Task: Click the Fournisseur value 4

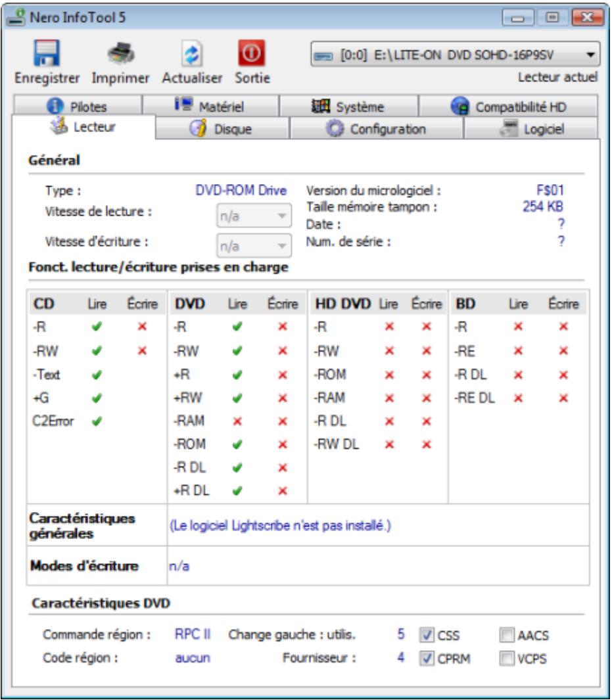Action: (401, 657)
